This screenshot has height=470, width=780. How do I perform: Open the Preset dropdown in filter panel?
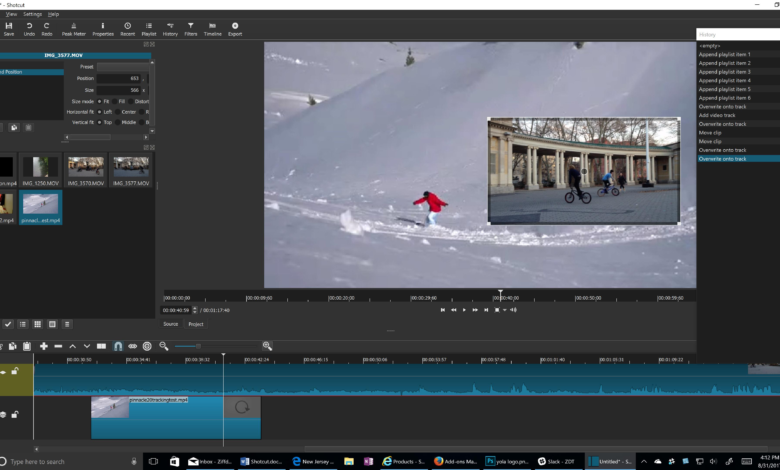pos(123,67)
